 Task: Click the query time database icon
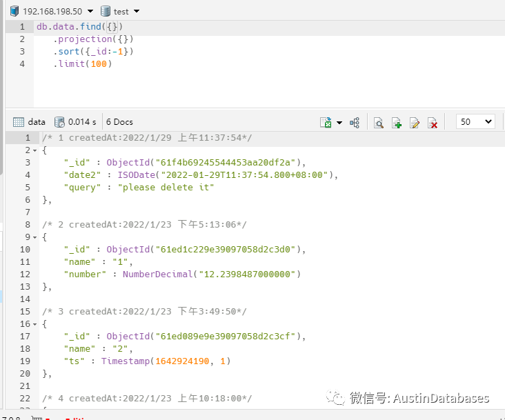(x=59, y=122)
